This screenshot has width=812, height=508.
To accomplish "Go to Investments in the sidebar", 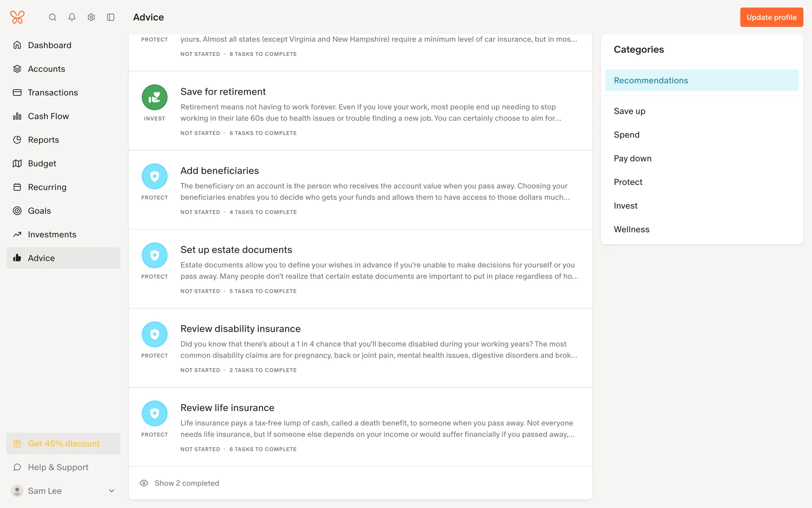I will (x=52, y=235).
